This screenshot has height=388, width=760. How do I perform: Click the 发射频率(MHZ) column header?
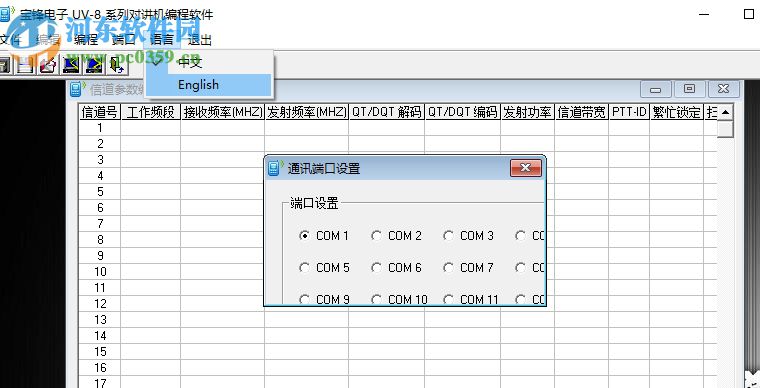(x=306, y=112)
